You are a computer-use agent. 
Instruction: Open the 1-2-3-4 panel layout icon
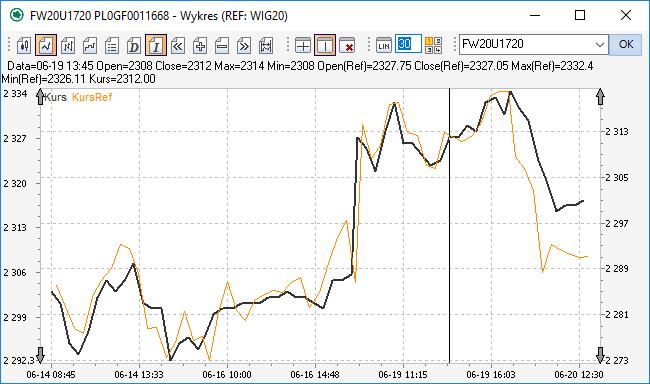pyautogui.click(x=434, y=45)
